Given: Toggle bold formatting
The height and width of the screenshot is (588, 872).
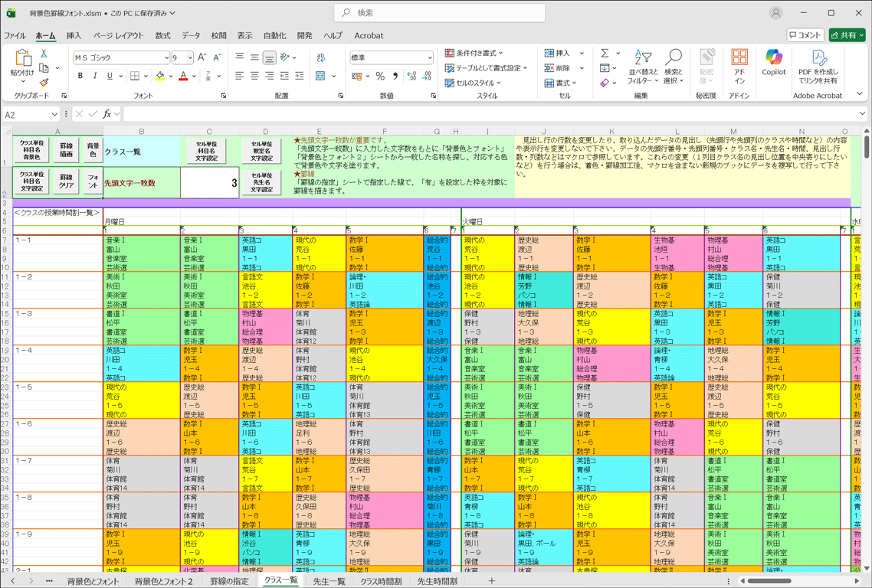Looking at the screenshot, I should point(80,77).
